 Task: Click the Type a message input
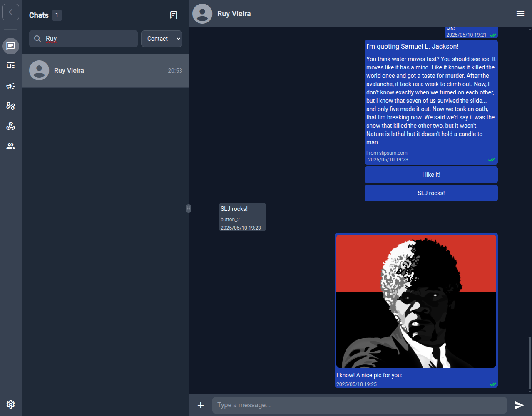[359, 405]
